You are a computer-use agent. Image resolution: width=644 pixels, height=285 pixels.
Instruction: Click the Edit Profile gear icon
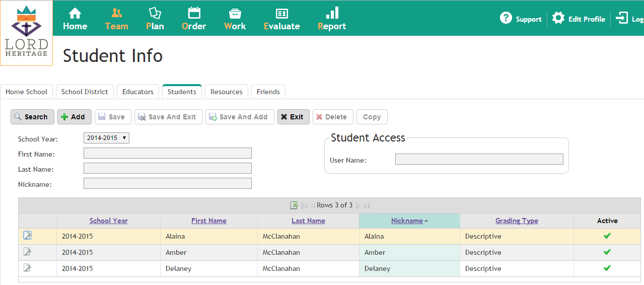pos(558,19)
